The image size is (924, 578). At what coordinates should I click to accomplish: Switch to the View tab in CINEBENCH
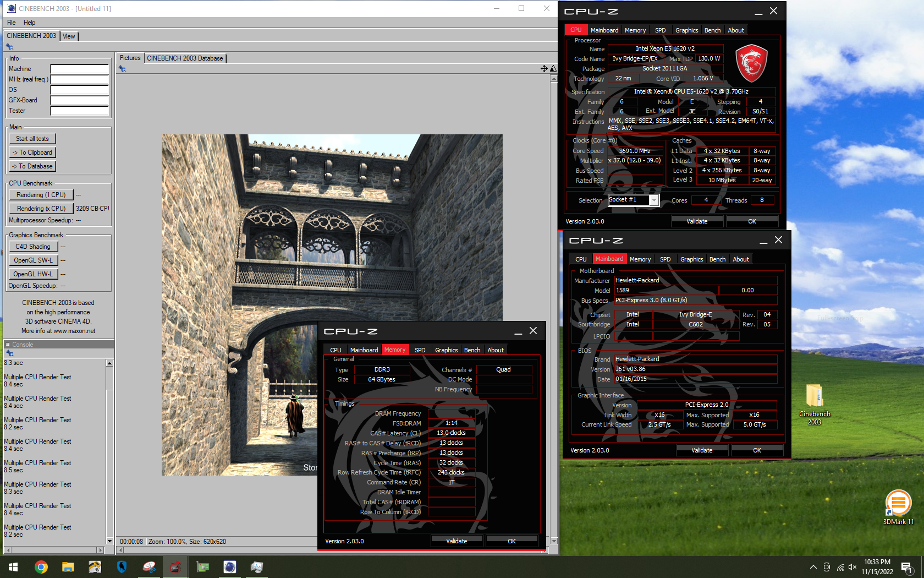click(x=69, y=36)
